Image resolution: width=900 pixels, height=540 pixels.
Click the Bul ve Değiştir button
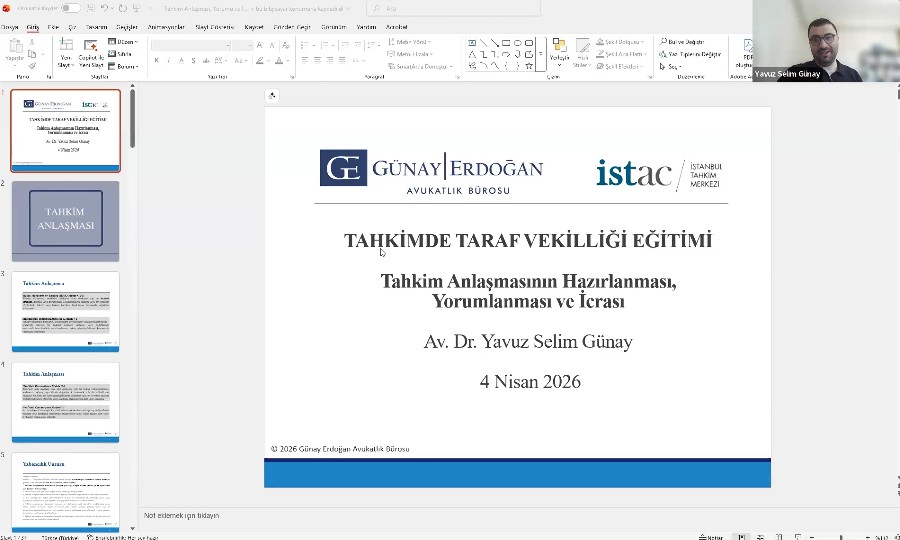[682, 42]
